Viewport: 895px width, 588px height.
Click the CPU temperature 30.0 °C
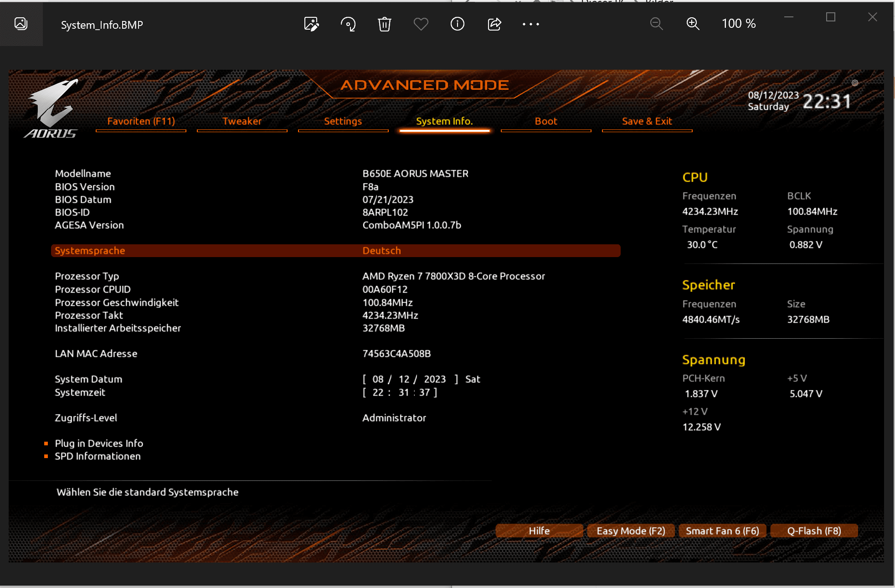click(702, 245)
